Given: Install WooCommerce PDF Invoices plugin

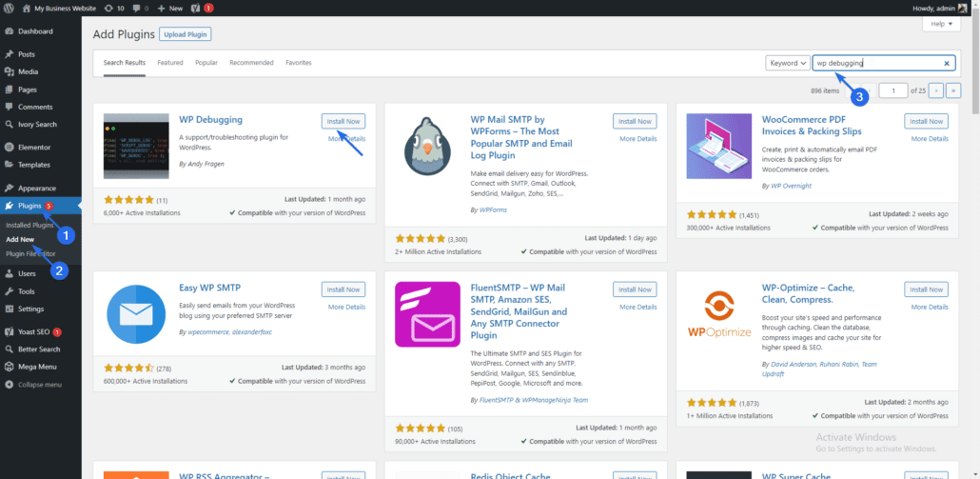Looking at the screenshot, I should (927, 121).
